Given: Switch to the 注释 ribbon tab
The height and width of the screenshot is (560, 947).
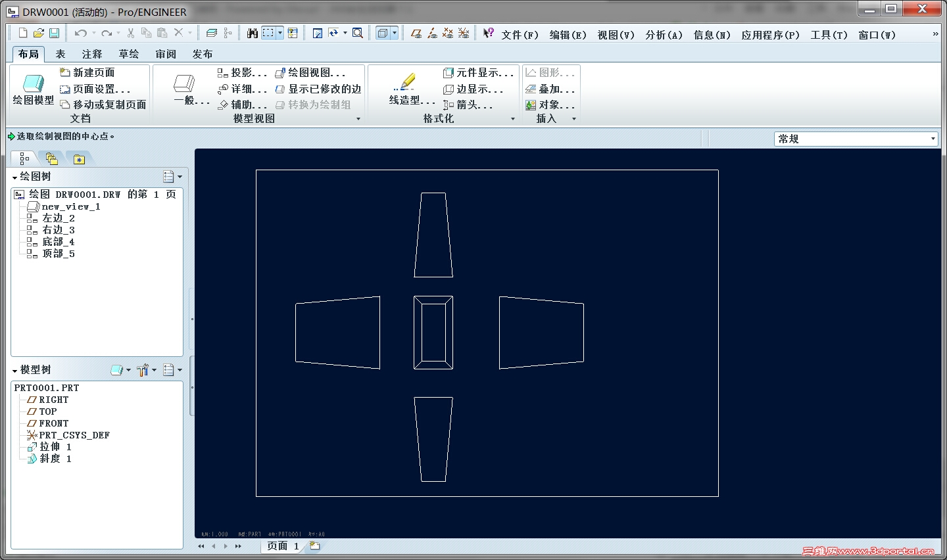Looking at the screenshot, I should coord(92,53).
